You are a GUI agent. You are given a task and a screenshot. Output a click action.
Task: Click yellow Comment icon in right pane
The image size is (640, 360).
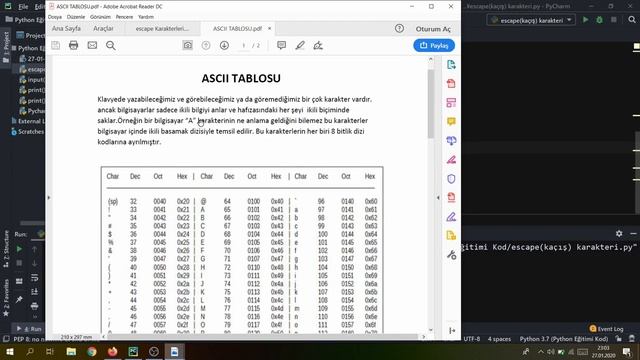coord(451,122)
